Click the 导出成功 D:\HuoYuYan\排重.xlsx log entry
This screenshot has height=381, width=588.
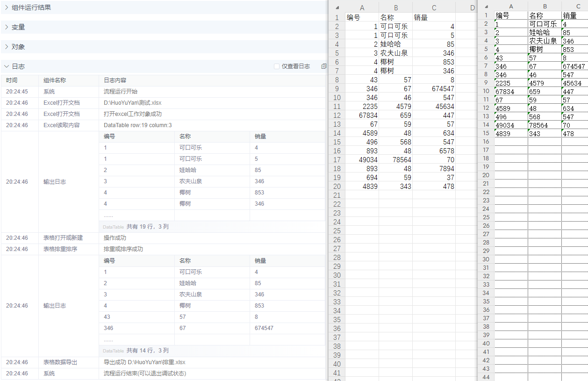coord(144,362)
